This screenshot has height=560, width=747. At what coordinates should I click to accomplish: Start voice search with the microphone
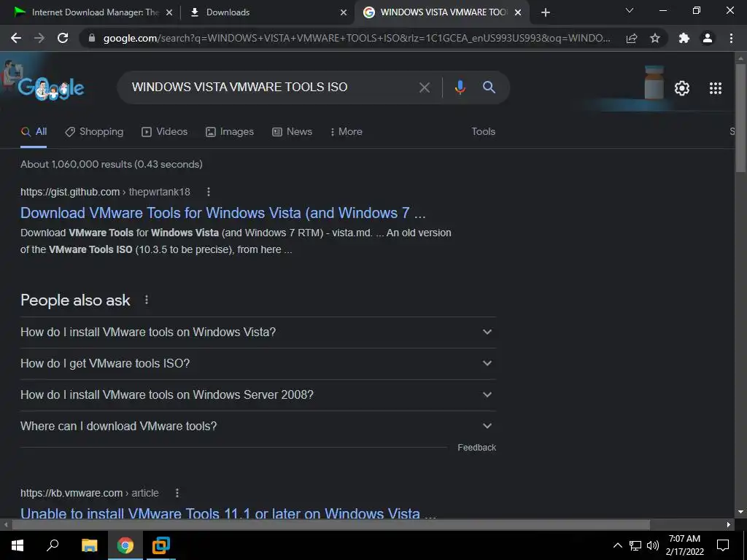[460, 87]
